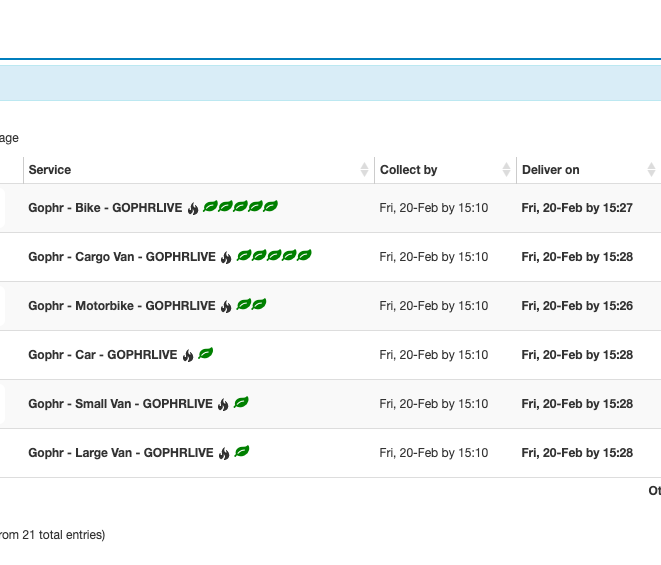Click the green leaf rating on the Cargo Van row

tap(274, 255)
